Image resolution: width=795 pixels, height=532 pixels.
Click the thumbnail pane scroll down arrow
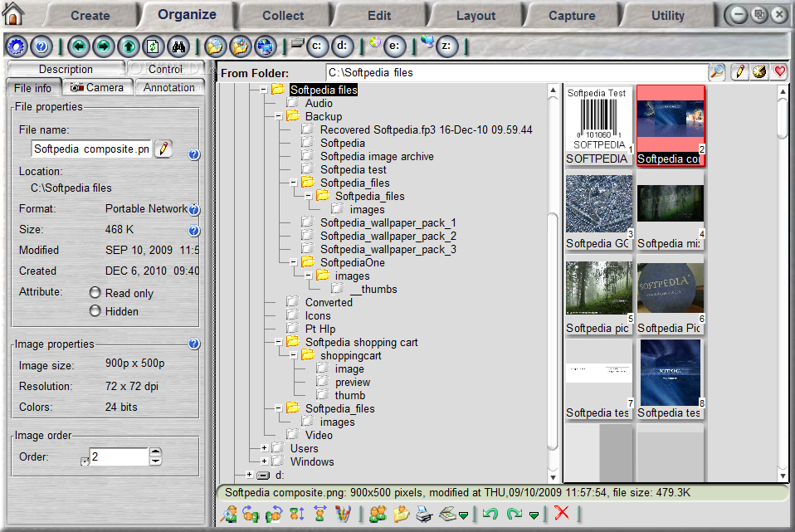tap(783, 476)
